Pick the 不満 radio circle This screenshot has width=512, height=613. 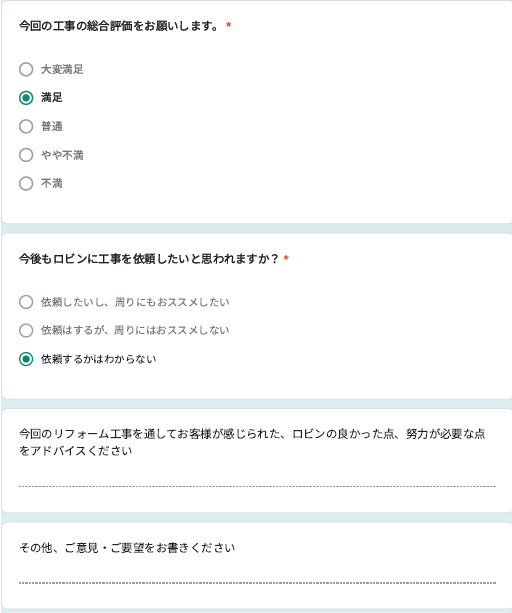point(26,183)
